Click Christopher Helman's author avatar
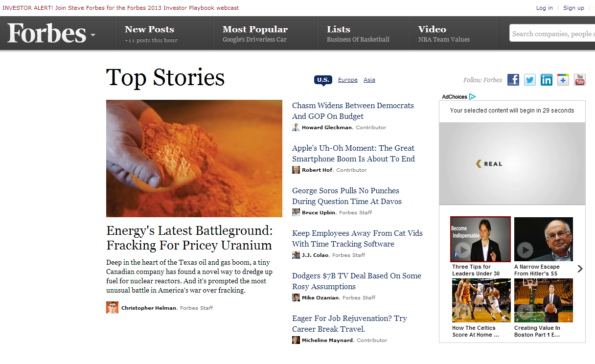Viewport: 595px width, 364px height. 112,308
